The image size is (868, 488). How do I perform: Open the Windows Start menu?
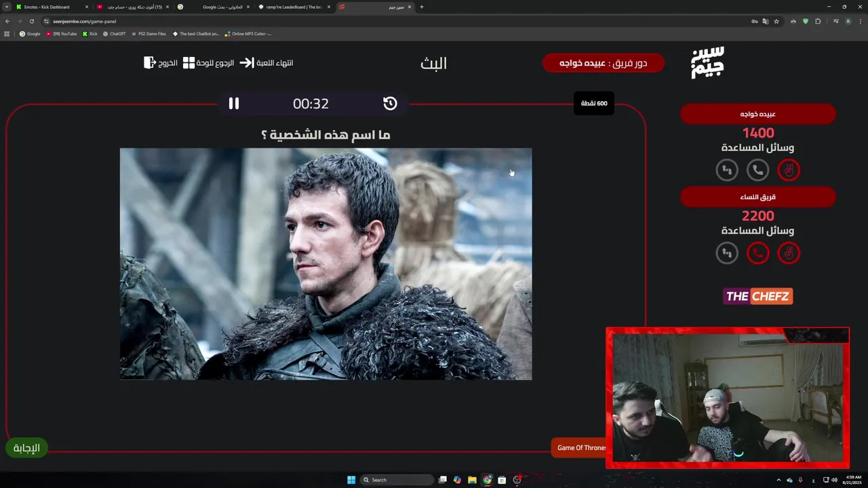click(351, 480)
